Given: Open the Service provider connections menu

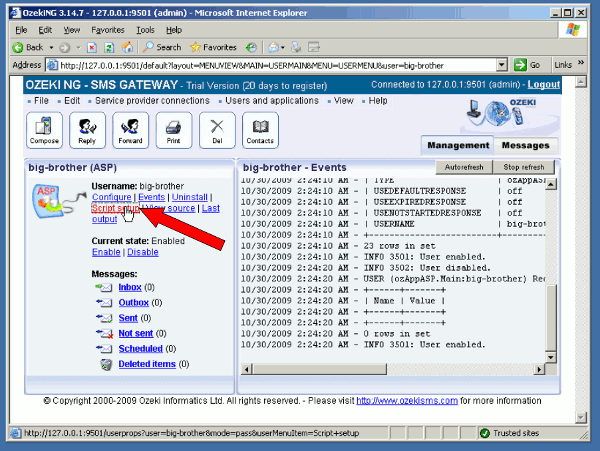Looking at the screenshot, I should 152,101.
